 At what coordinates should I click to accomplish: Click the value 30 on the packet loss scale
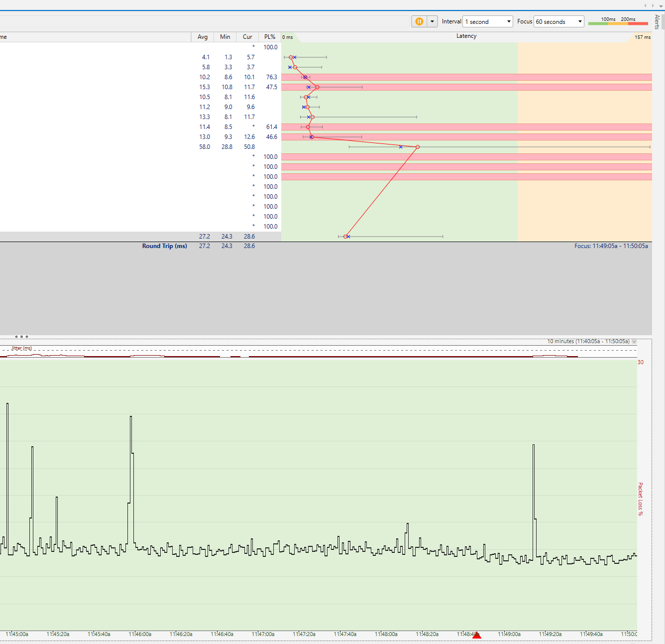[x=641, y=362]
